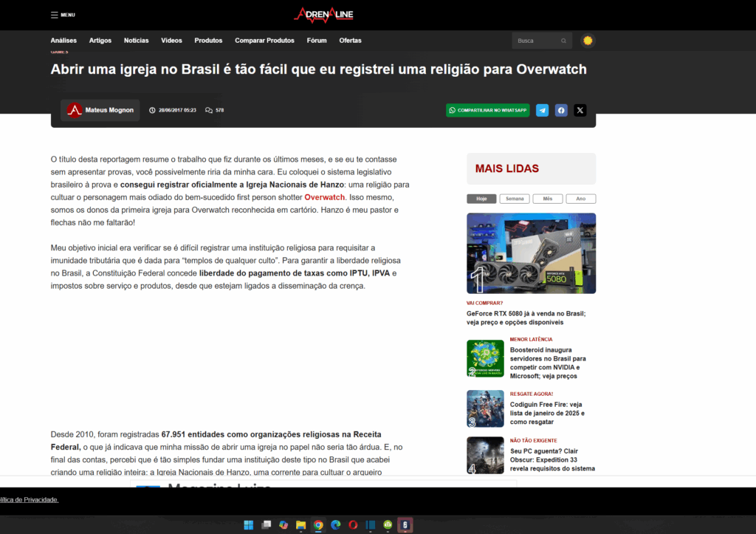
Task: Select the Hoje filter in Mais Lidas
Action: (481, 199)
